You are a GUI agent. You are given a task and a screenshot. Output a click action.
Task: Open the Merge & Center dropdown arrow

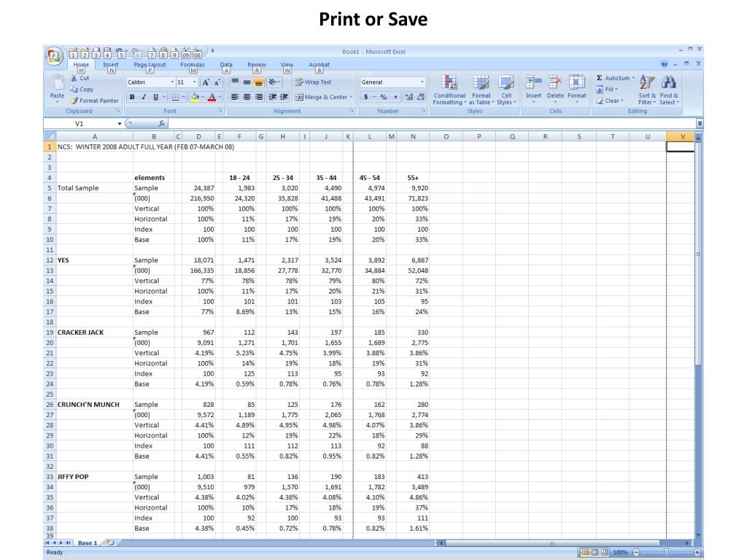(352, 97)
